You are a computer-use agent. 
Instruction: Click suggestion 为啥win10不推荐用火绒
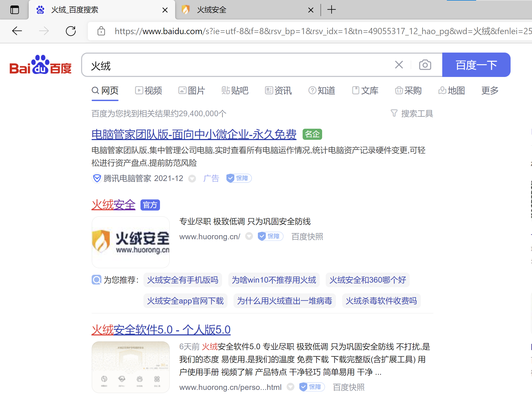coord(274,280)
